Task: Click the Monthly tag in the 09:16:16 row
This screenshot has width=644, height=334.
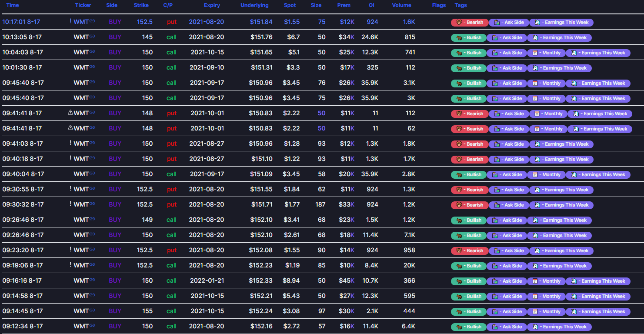Action: 547,281
